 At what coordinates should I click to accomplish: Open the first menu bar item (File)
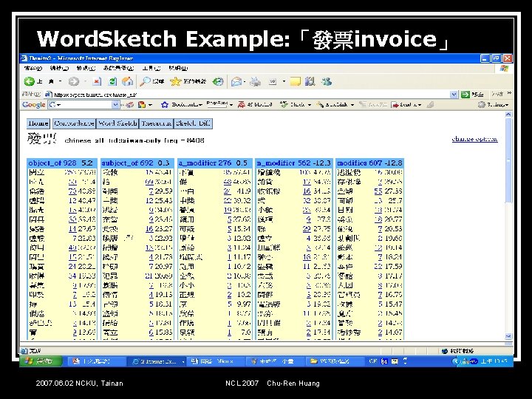(33, 68)
